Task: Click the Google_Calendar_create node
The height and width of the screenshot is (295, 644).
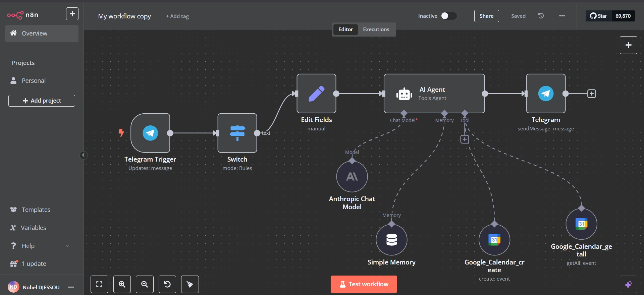Action: click(x=494, y=240)
